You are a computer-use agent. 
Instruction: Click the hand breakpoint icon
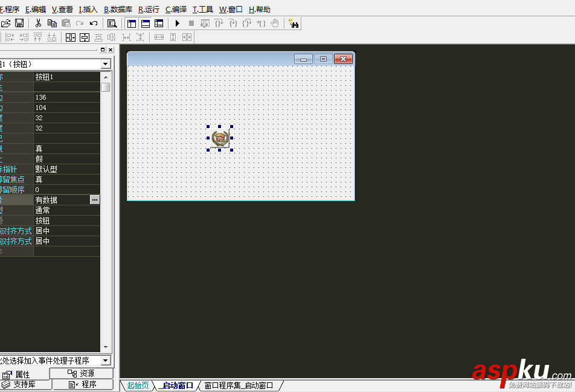[275, 24]
